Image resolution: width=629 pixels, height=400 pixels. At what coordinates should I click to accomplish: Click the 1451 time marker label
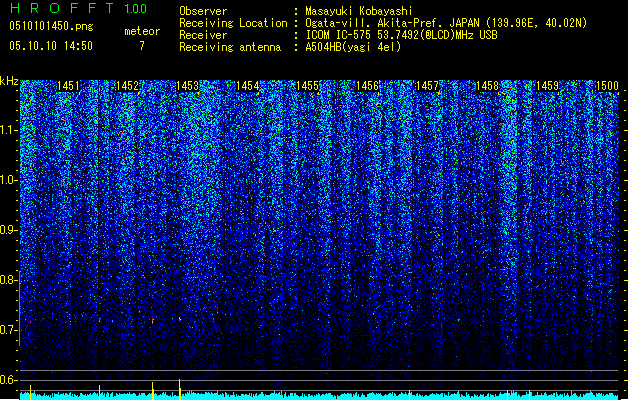click(68, 86)
